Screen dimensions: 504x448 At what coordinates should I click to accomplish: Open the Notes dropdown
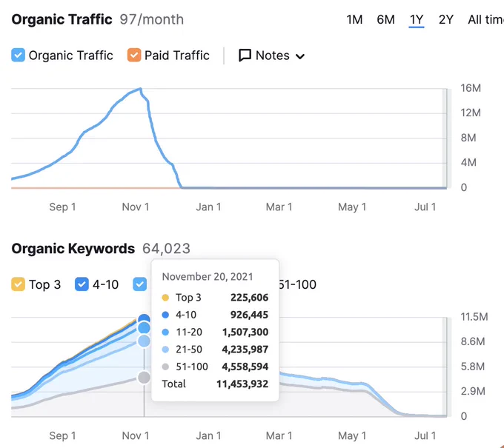point(272,56)
